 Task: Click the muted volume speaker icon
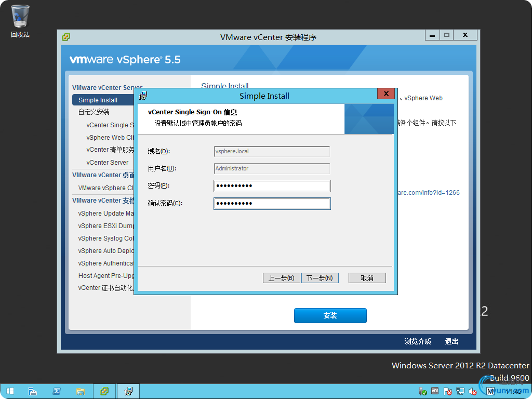473,392
